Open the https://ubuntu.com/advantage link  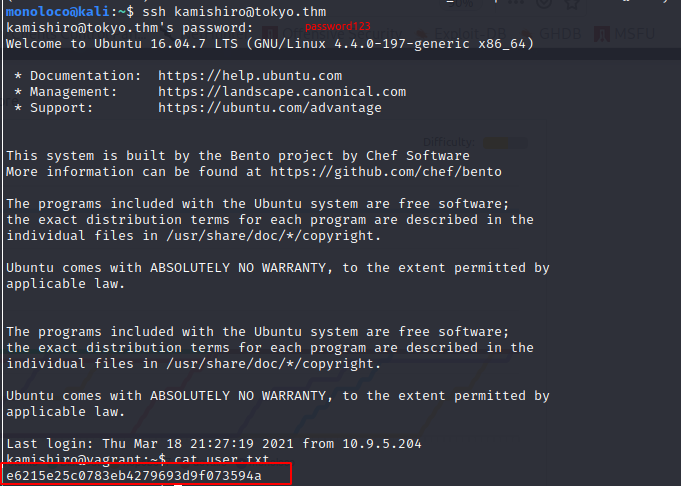pos(270,108)
